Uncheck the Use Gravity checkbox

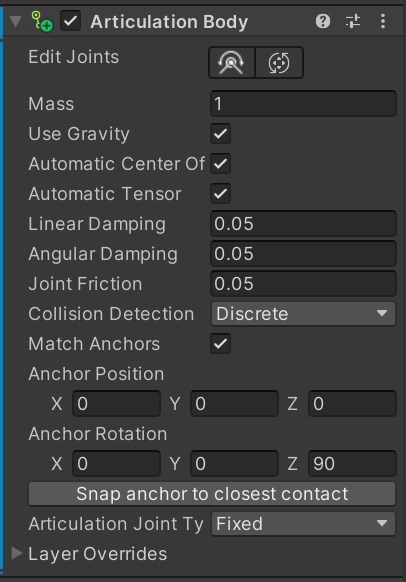pos(220,134)
